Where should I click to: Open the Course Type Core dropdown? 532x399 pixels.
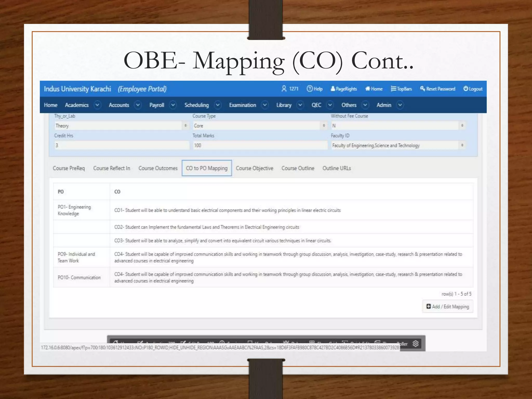click(260, 126)
